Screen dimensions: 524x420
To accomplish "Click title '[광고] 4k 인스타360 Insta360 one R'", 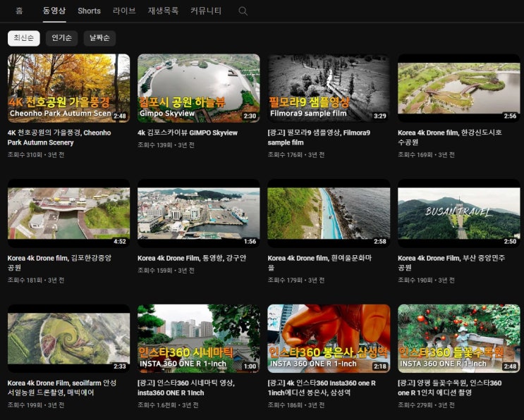I will coord(322,388).
